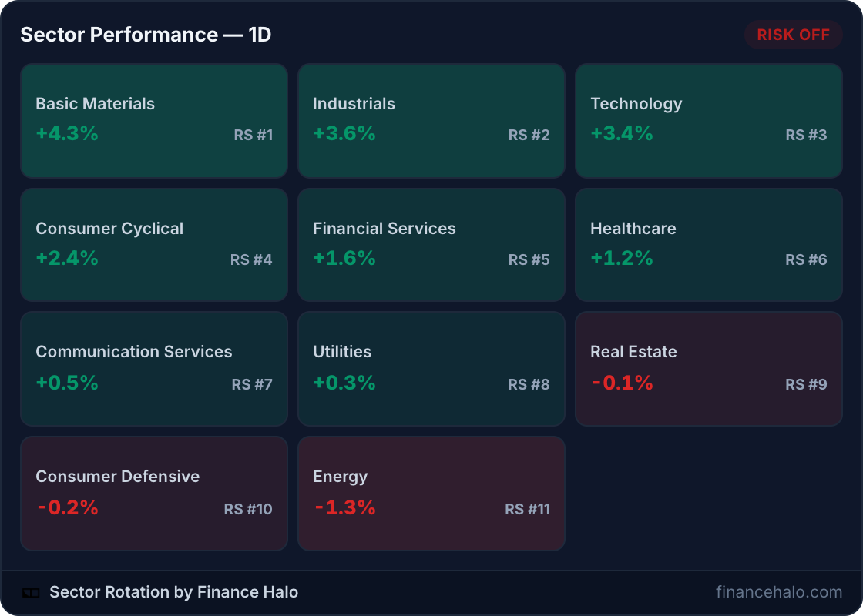The height and width of the screenshot is (616, 863).
Task: Click the -0.1% Real Estate value
Action: [623, 382]
